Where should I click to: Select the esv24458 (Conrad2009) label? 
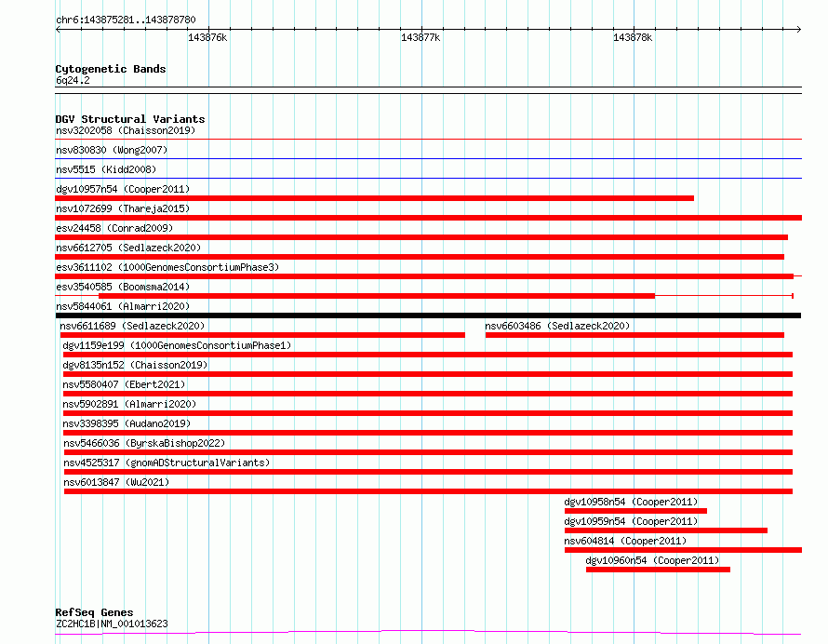(x=114, y=228)
